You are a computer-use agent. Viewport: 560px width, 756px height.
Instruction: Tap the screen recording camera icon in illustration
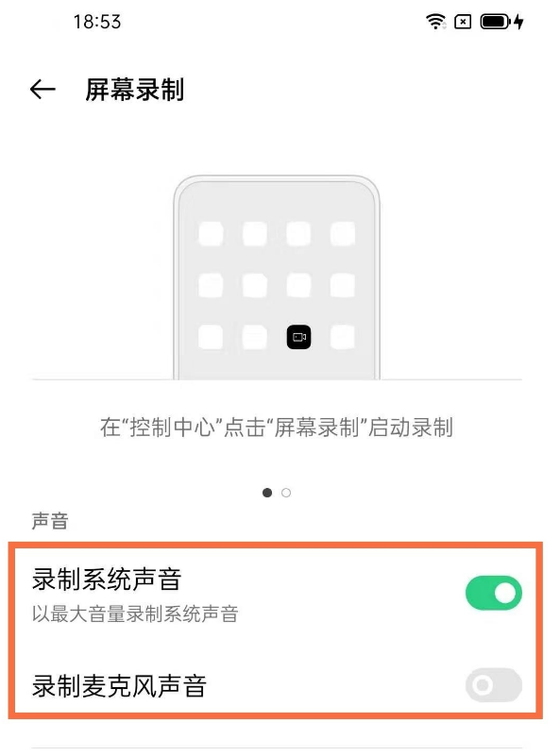(x=299, y=337)
